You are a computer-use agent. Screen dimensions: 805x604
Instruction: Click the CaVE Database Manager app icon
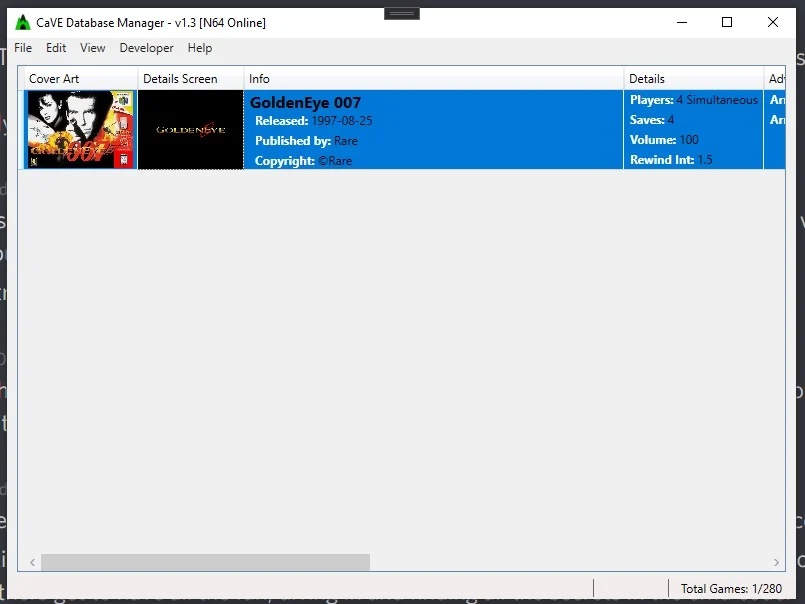coord(23,23)
